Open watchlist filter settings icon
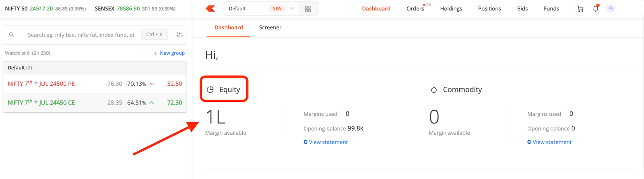This screenshot has width=644, height=179. (x=180, y=35)
